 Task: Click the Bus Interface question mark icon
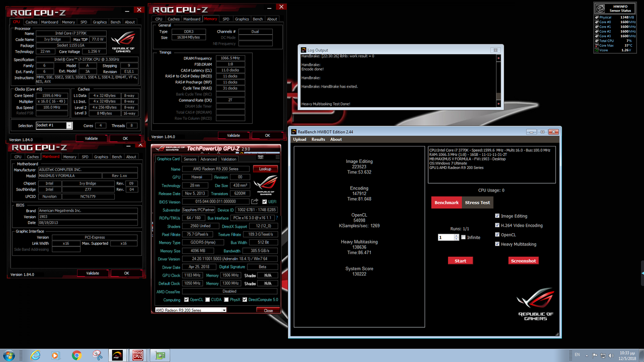276,218
